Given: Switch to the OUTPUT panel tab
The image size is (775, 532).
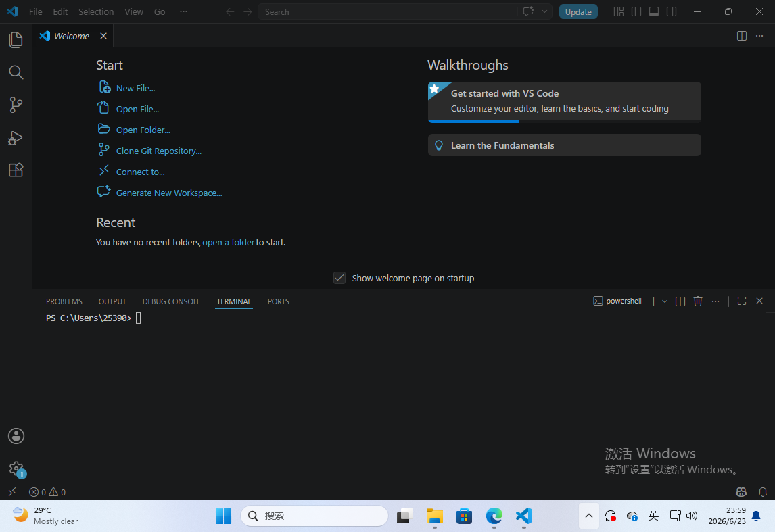Looking at the screenshot, I should pos(112,301).
